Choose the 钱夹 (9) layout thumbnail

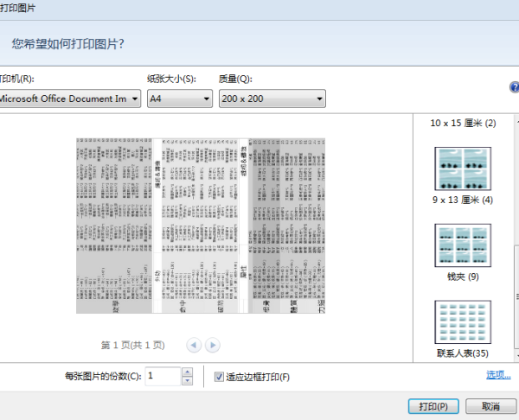462,245
